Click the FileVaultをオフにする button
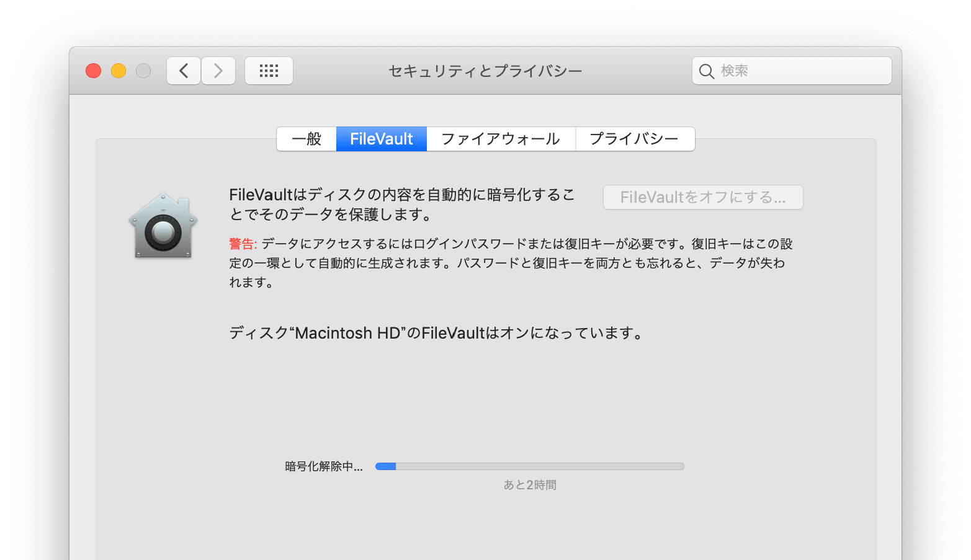Screen dimensions: 971x560 point(703,197)
